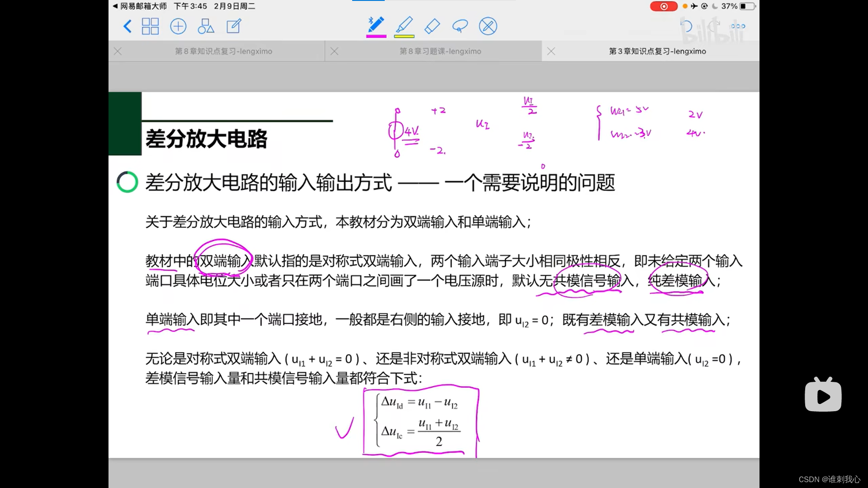The height and width of the screenshot is (488, 868).
Task: Close the 第8章习题课-lengximo tab
Action: pyautogui.click(x=335, y=52)
